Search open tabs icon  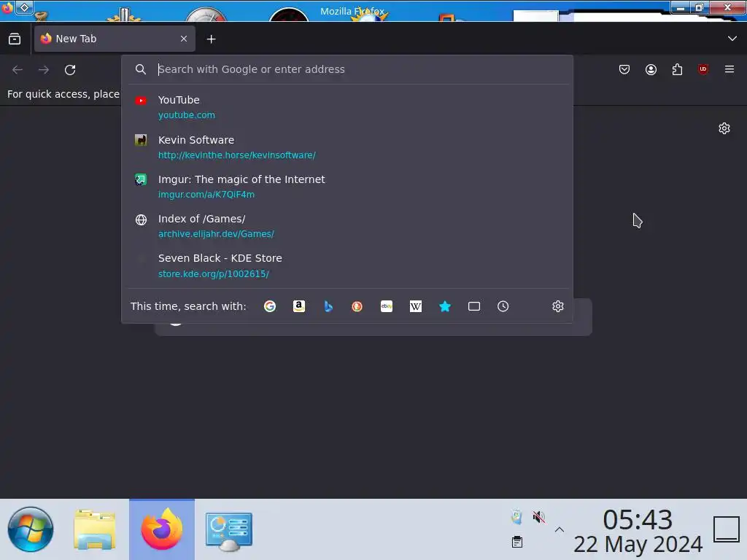point(474,306)
